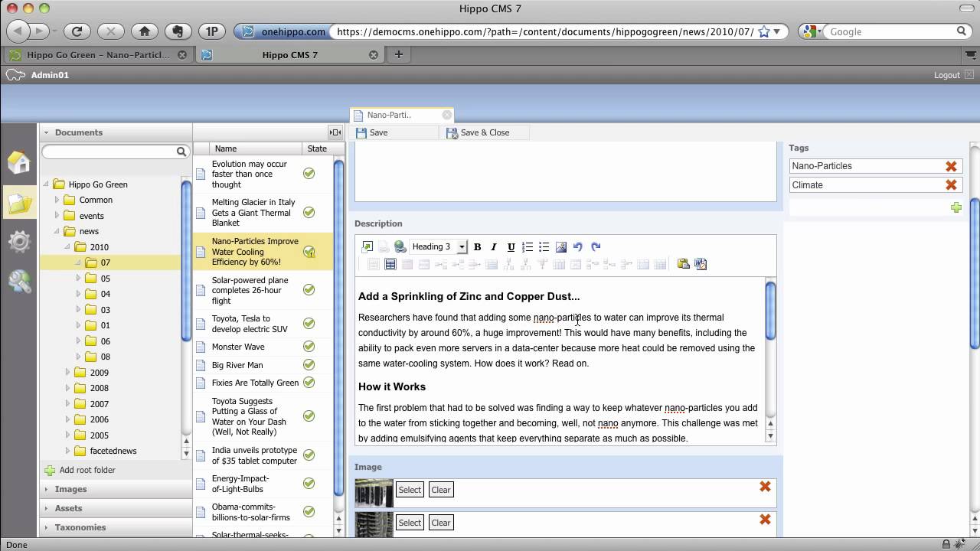Click inside the documents search field
Image resolution: width=980 pixels, height=551 pixels.
[111, 151]
